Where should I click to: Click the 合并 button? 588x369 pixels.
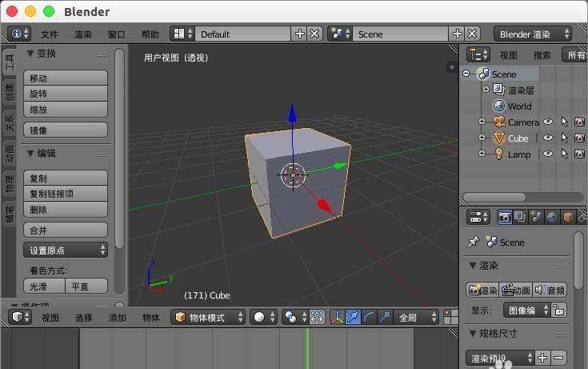[x=66, y=230]
